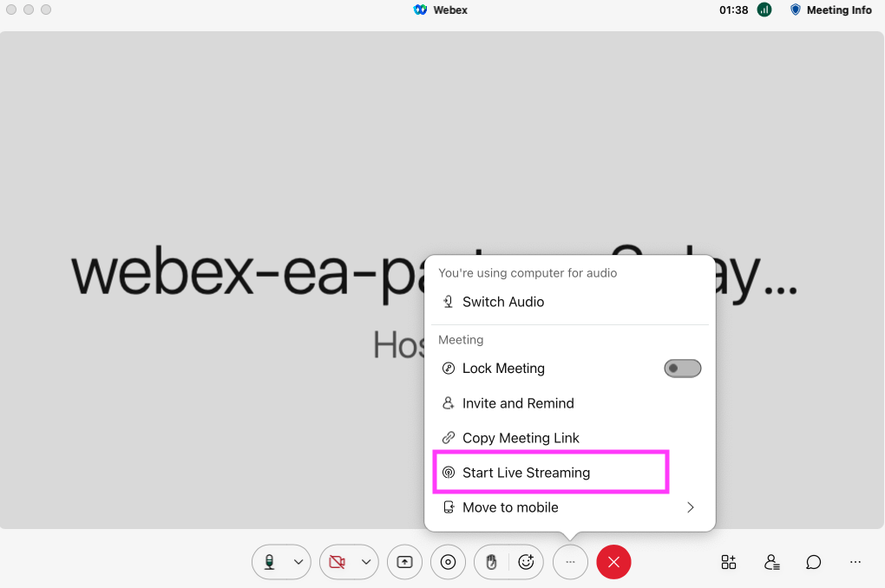
Task: Show the participants panel
Action: (771, 562)
